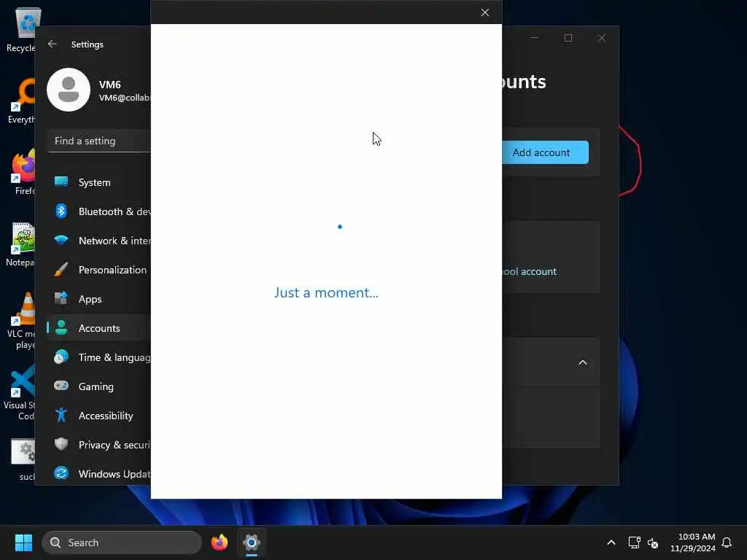Click the Network wifi icon
The width and height of the screenshot is (747, 560).
61,239
